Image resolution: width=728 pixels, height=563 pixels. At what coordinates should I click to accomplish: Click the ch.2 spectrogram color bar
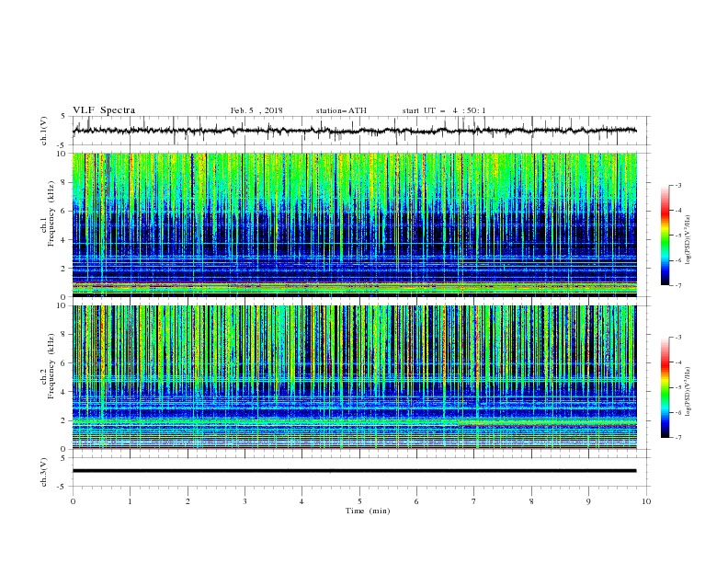click(x=665, y=387)
